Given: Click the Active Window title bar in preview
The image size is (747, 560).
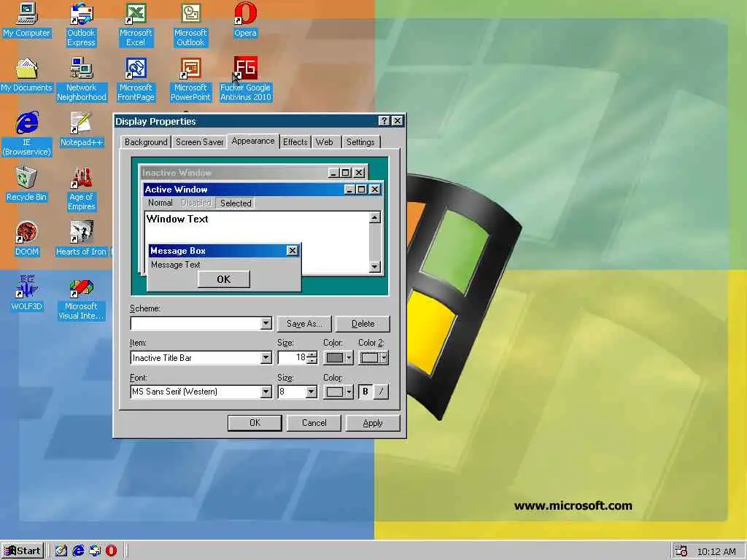Looking at the screenshot, I should point(243,190).
